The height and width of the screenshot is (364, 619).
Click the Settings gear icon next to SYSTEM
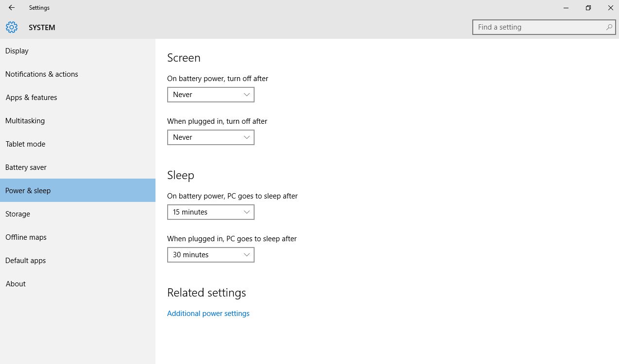[x=11, y=27]
